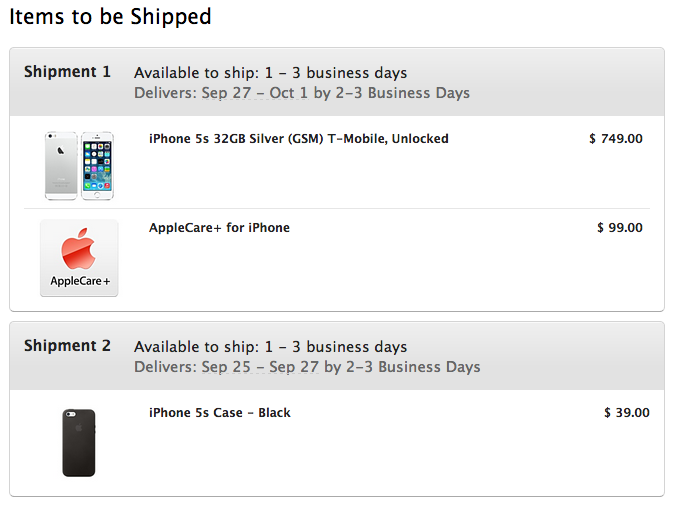
Task: Select the Shipment 1 header label
Action: [68, 72]
